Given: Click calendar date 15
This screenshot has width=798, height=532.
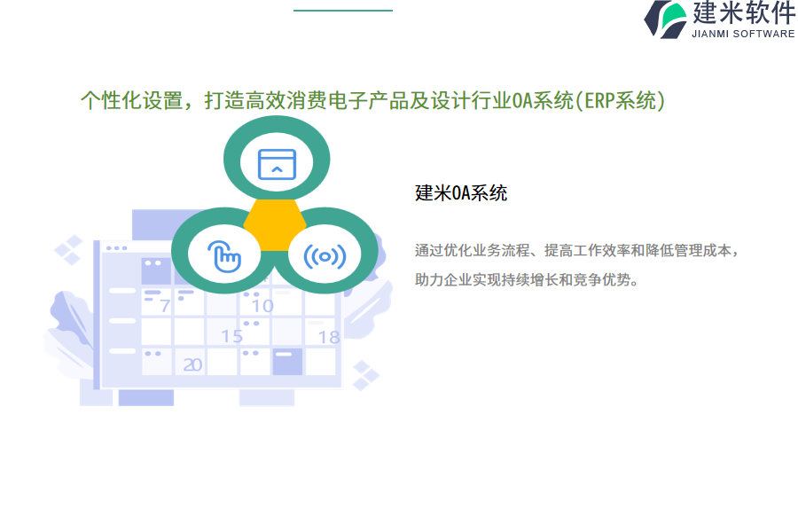Looking at the screenshot, I should coord(232,336).
